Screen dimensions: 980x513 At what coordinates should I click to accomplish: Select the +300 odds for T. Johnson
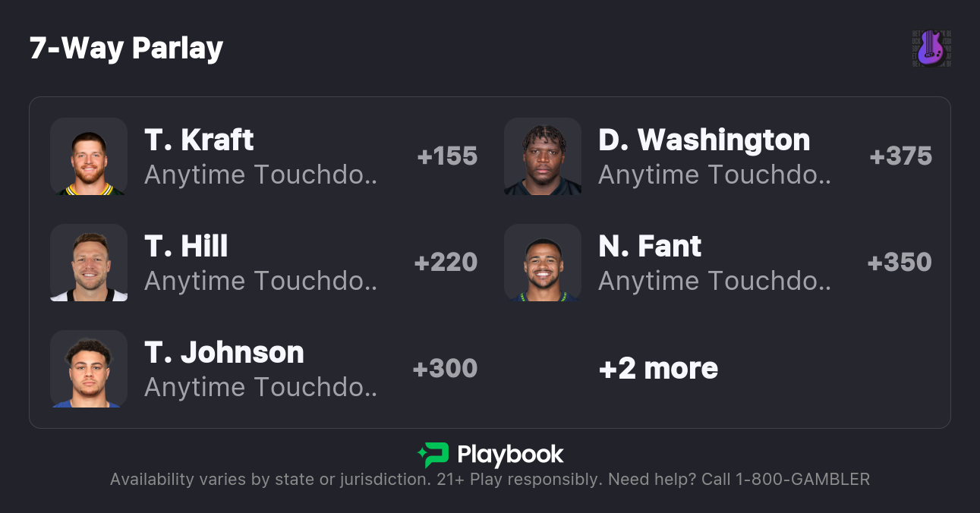445,369
